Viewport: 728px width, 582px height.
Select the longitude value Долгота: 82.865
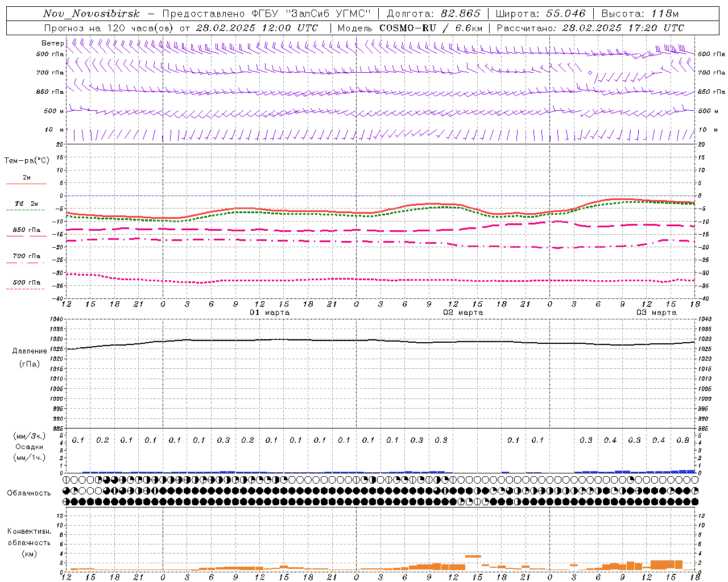433,14
